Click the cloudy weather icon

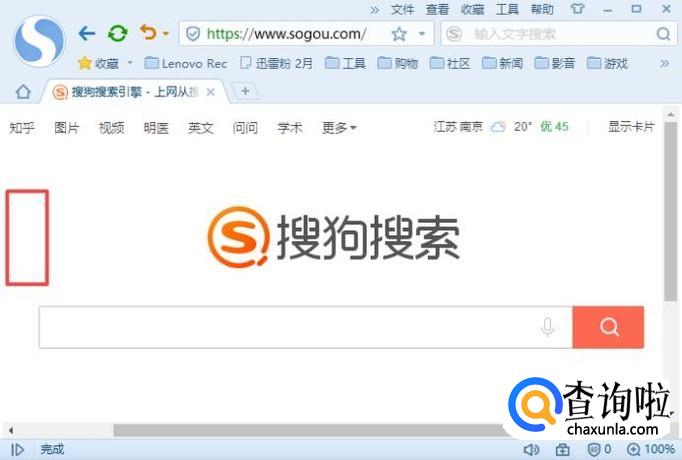coord(498,127)
